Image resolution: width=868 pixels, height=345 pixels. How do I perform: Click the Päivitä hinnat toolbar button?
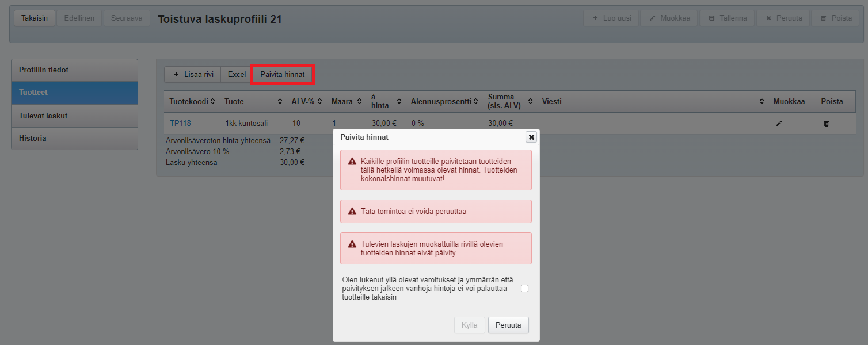(x=282, y=74)
